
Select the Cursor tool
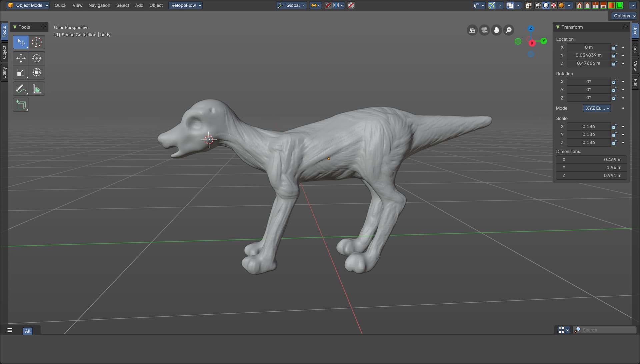37,42
